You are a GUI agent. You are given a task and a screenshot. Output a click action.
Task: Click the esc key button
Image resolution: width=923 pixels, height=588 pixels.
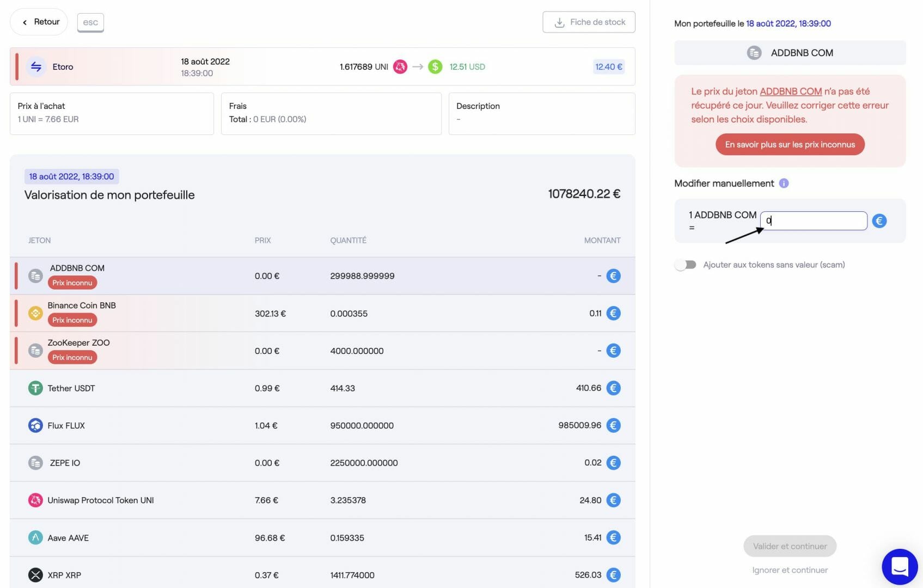(90, 22)
